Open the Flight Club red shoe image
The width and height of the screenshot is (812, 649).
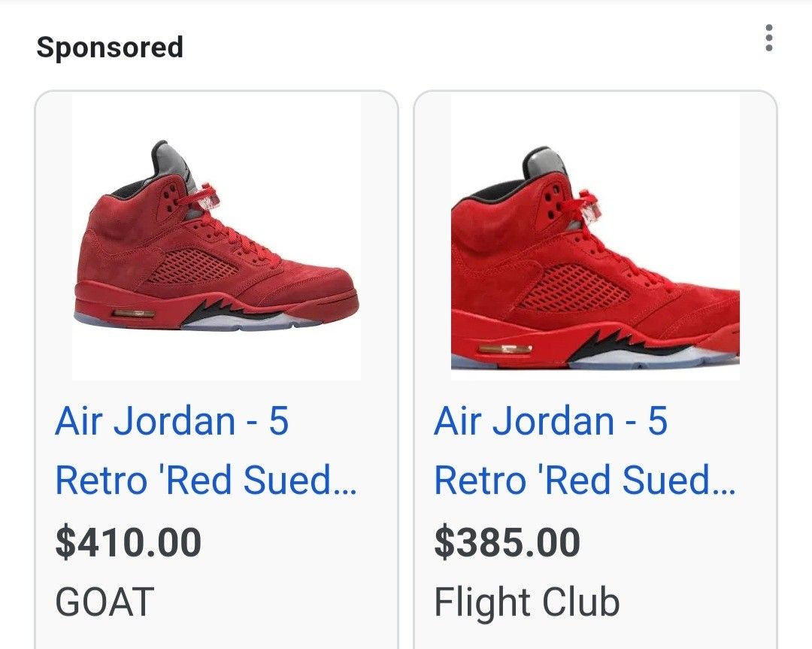coord(595,237)
